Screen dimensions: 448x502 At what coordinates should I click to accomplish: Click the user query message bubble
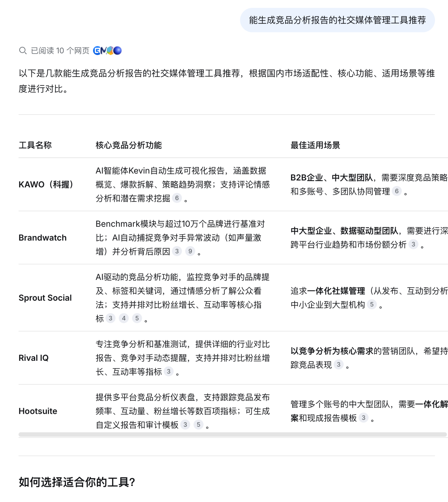click(x=337, y=20)
